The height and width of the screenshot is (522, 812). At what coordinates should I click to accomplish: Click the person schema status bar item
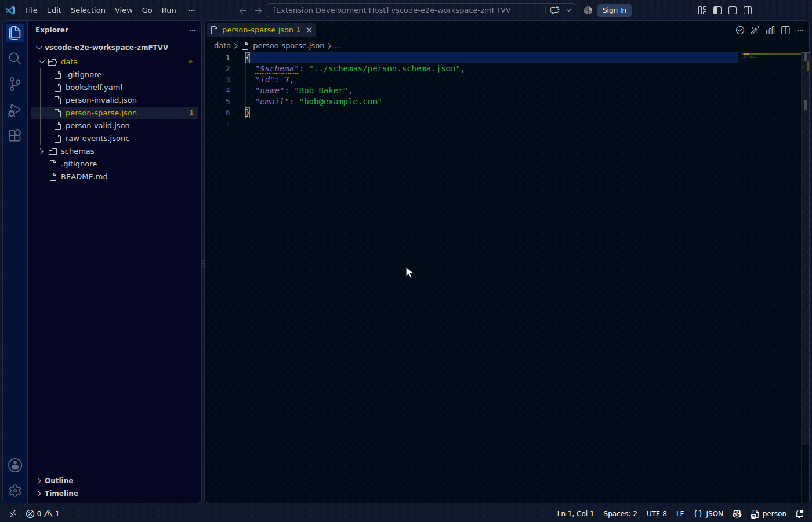768,514
